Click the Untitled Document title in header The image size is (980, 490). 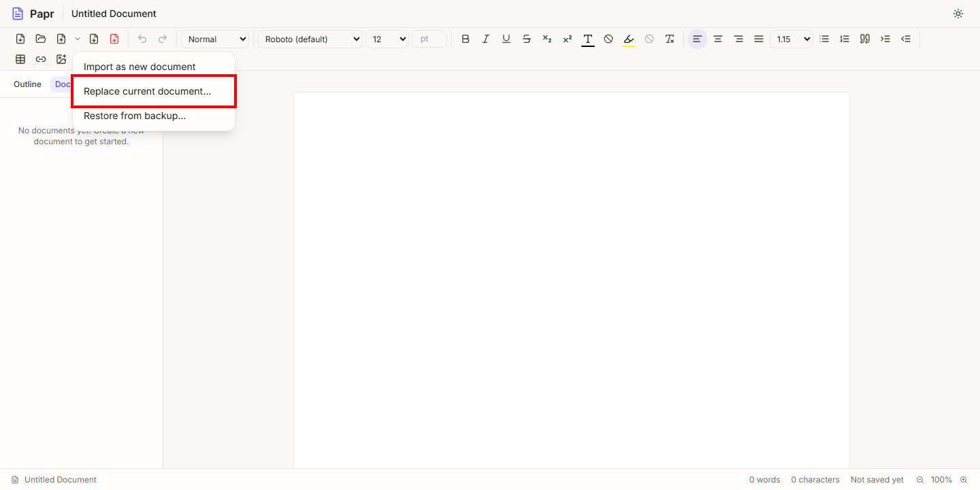(114, 14)
